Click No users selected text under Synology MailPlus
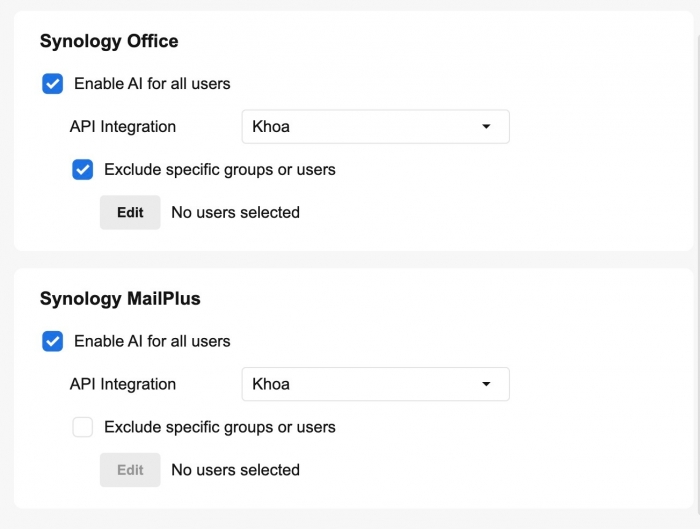This screenshot has height=529, width=700. 235,470
